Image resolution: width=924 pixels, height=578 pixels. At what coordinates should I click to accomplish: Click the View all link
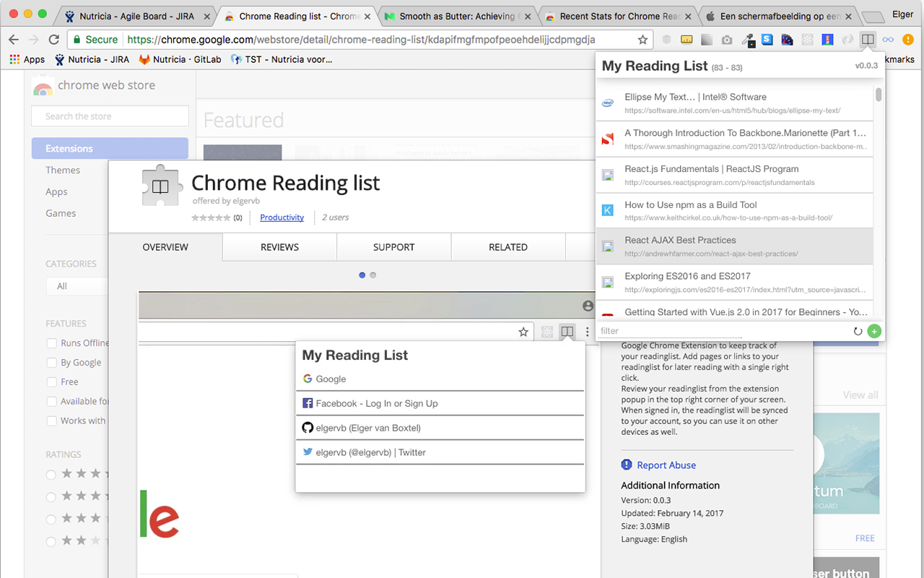(x=860, y=395)
